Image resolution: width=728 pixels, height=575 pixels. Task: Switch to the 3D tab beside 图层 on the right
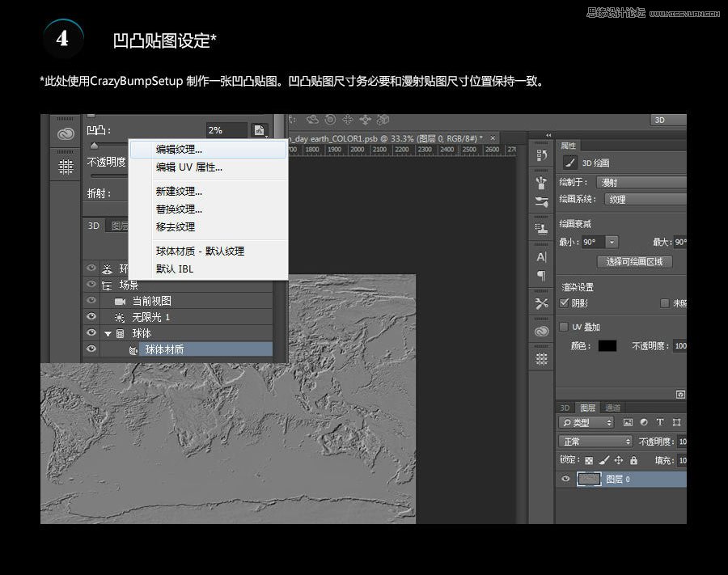point(565,408)
